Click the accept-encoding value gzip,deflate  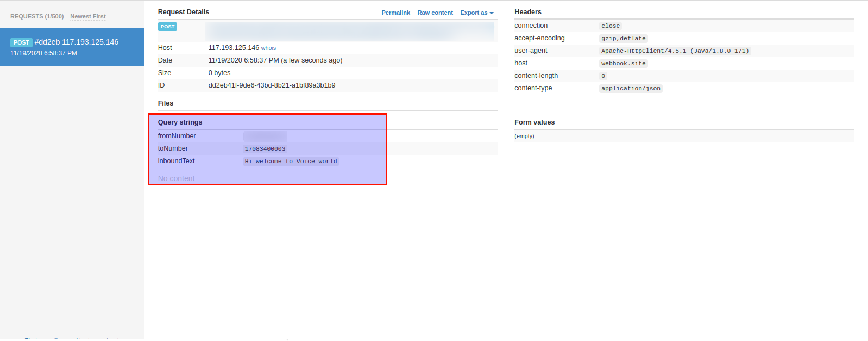click(623, 39)
